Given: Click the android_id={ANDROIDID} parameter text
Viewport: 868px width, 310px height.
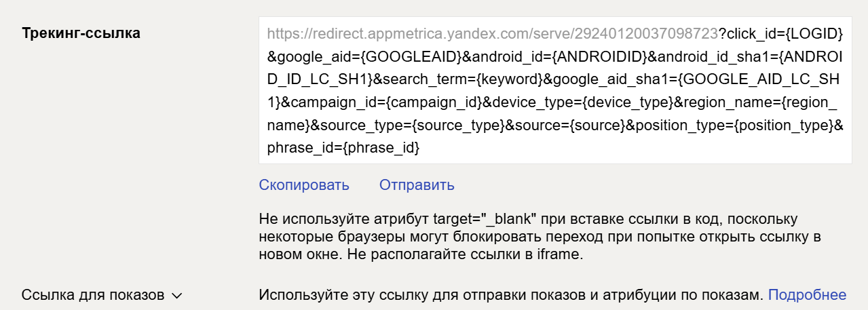Looking at the screenshot, I should point(560,56).
